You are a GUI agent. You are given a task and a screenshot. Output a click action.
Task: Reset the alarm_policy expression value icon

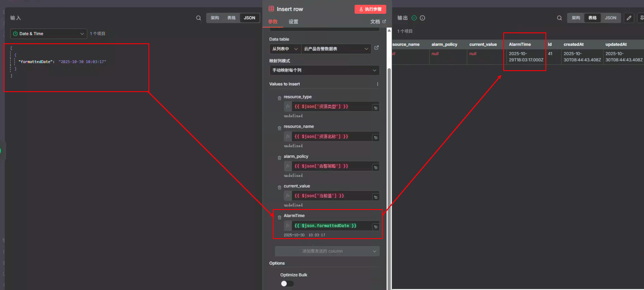tap(375, 167)
